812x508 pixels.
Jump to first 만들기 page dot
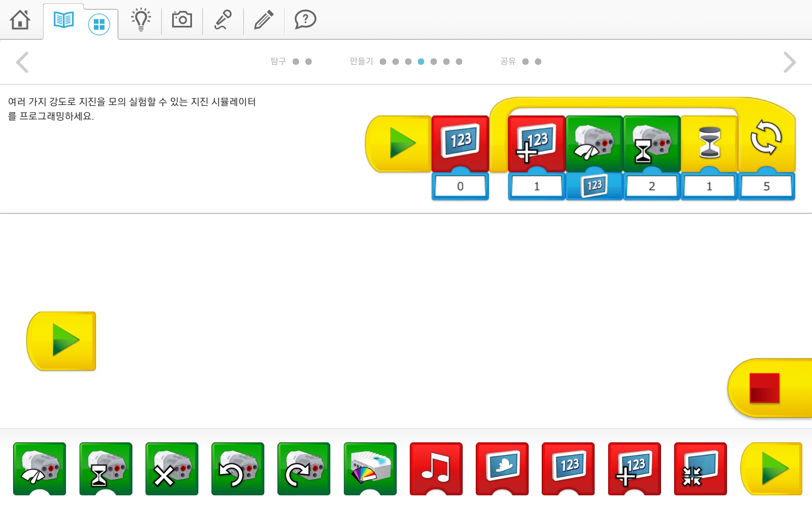(x=383, y=62)
